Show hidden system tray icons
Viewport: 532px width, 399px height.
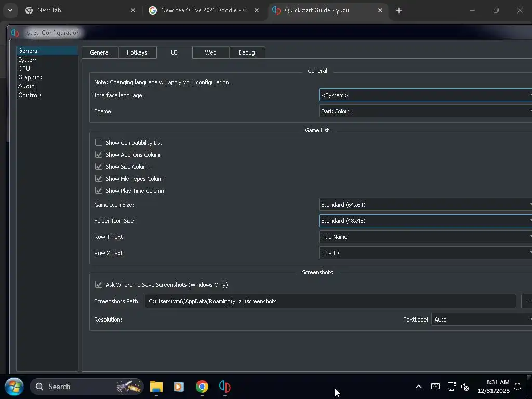point(419,387)
